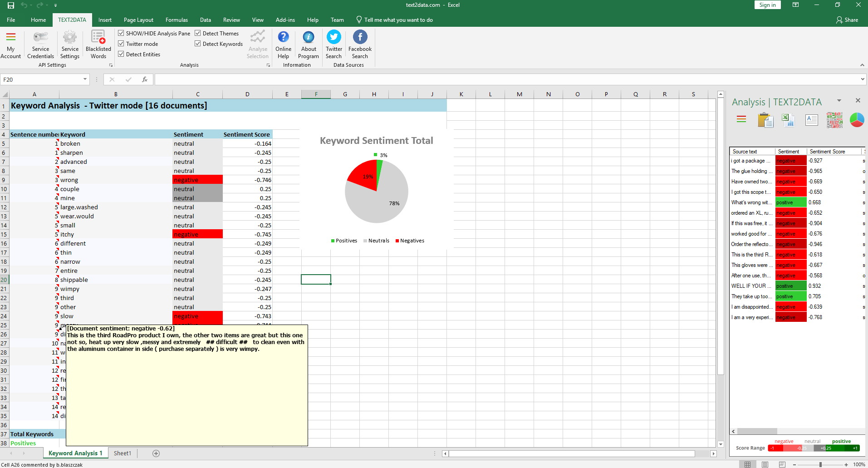Switch to Page Layout view in status bar
Viewport: 868px width, 468px height.
point(765,464)
